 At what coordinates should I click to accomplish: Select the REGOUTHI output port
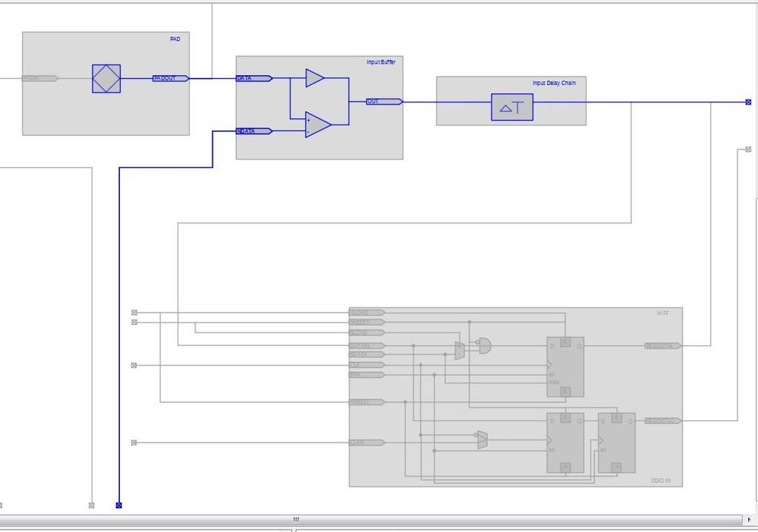point(663,346)
